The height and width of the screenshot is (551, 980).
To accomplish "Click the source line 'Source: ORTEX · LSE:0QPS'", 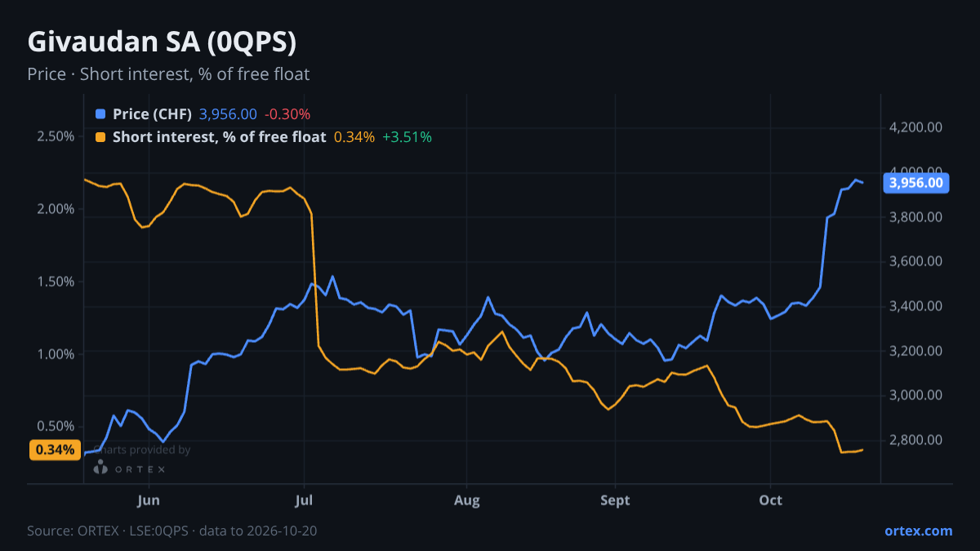I will point(172,531).
